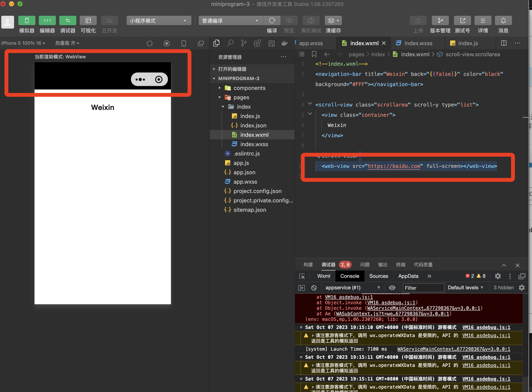Screen dimensions: 532x392
Task: Open source control branch icon in sidebar
Action: pos(244,43)
